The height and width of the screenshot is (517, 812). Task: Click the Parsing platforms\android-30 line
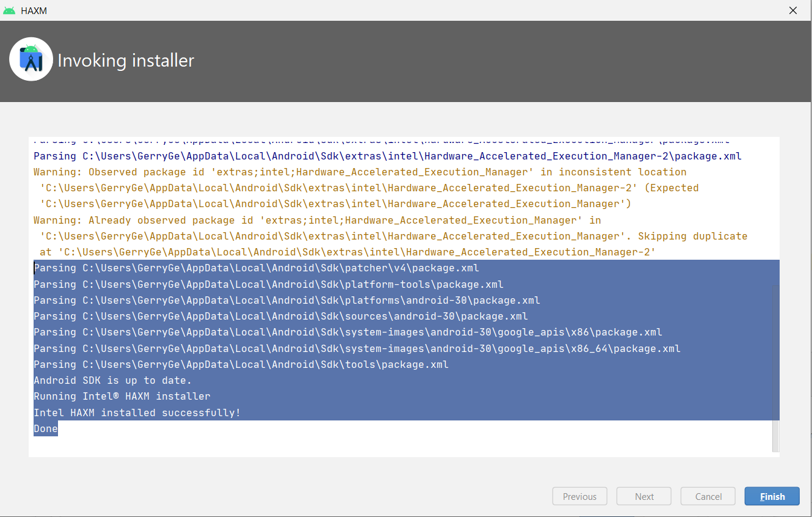(x=287, y=300)
